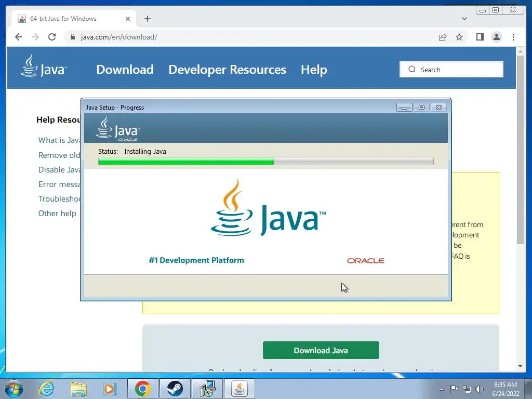Open Steam from the taskbar
Viewport: 532px width, 399px height.
[x=175, y=389]
